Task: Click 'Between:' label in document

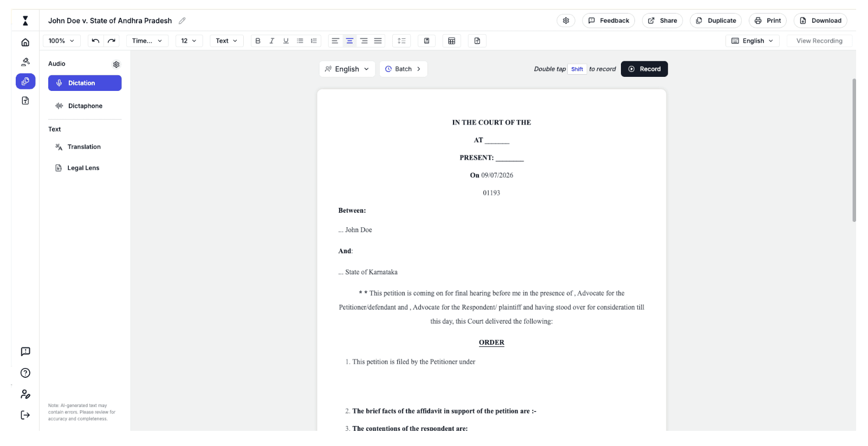Action: [x=352, y=211]
